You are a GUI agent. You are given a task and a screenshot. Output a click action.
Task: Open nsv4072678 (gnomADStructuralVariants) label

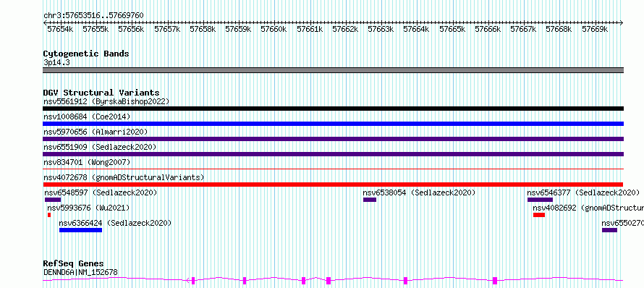[124, 177]
